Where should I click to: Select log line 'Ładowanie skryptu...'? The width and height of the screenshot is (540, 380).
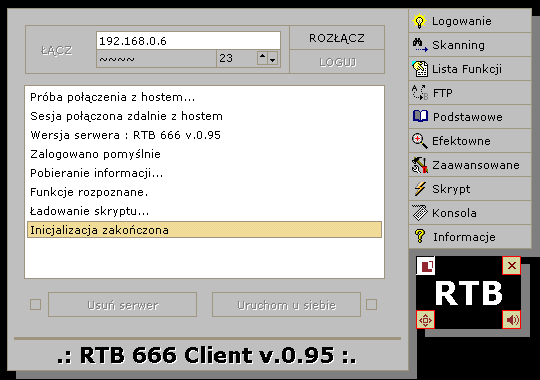[x=204, y=211]
